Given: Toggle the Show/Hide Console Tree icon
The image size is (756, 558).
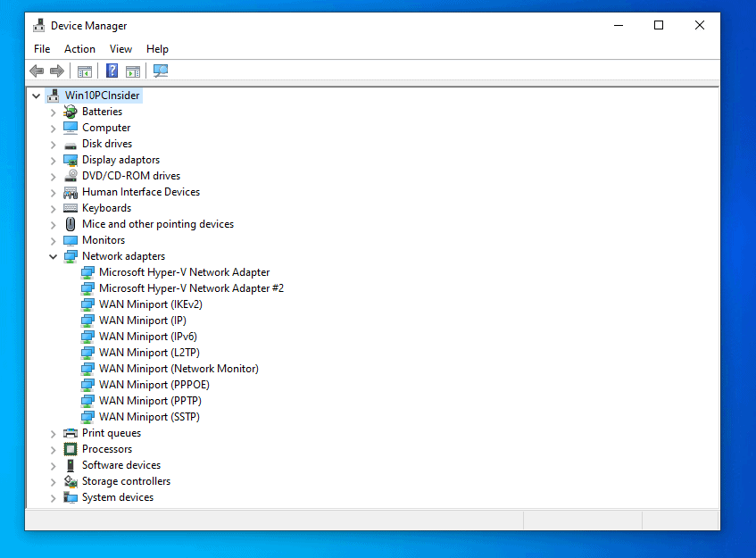Looking at the screenshot, I should [85, 71].
